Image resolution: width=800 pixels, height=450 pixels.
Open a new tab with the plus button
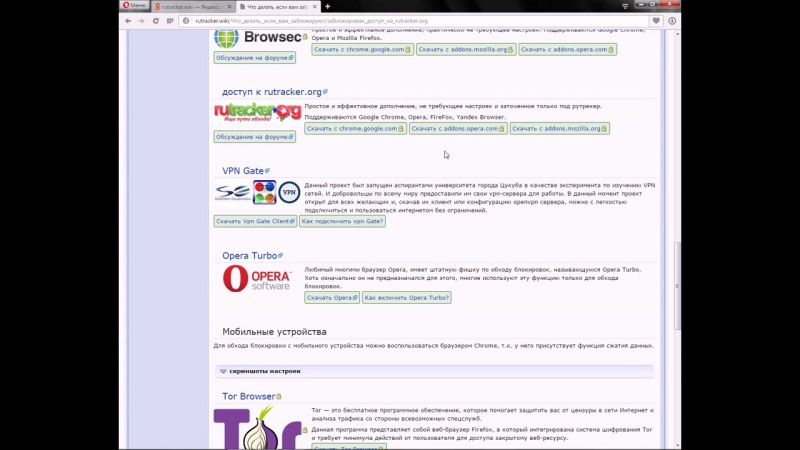(328, 7)
